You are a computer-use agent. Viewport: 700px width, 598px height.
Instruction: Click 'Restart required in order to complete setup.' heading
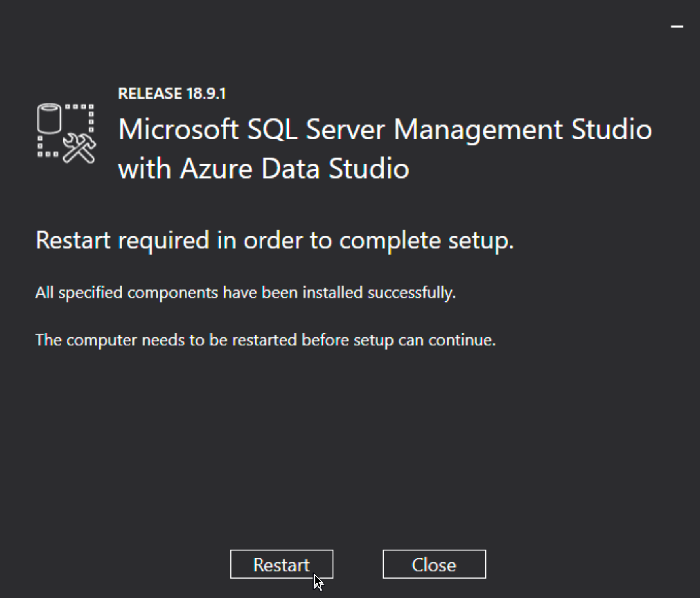click(x=275, y=240)
